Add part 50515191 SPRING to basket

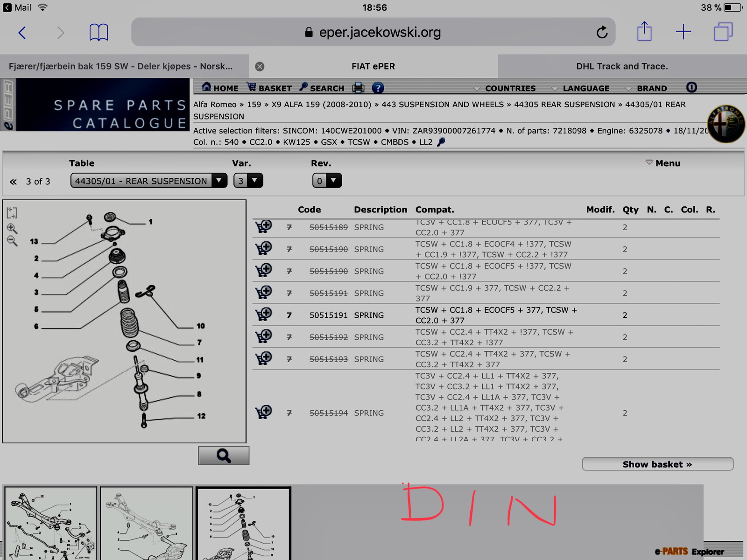pos(263,315)
